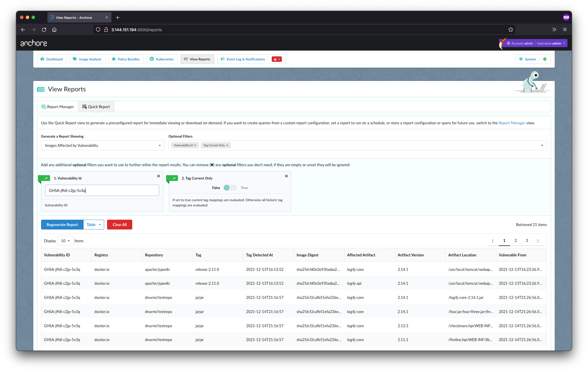This screenshot has width=588, height=372.
Task: Remove the Vulnerability Id filter card
Action: pyautogui.click(x=158, y=176)
